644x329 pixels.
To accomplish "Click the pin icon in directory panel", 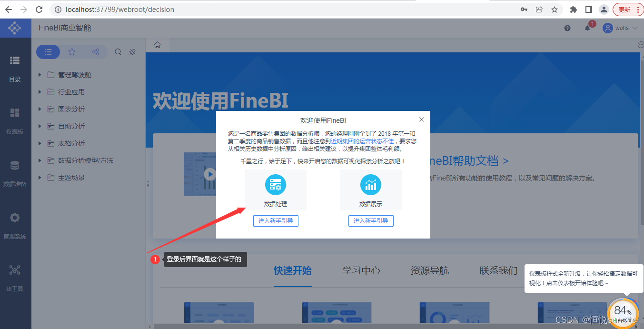I will [133, 52].
